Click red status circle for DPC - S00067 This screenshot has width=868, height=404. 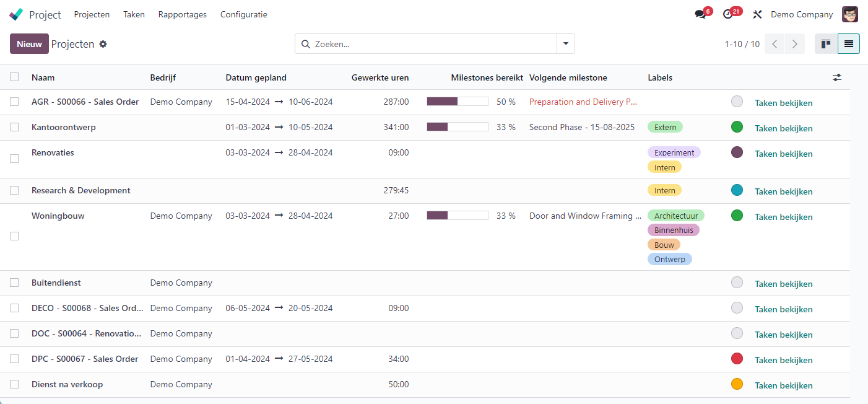pos(737,358)
